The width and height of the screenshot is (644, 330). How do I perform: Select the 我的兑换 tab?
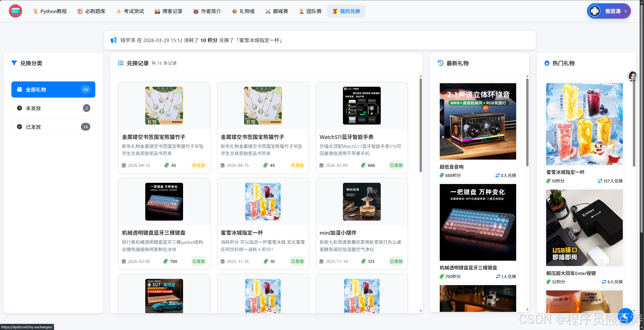point(346,11)
